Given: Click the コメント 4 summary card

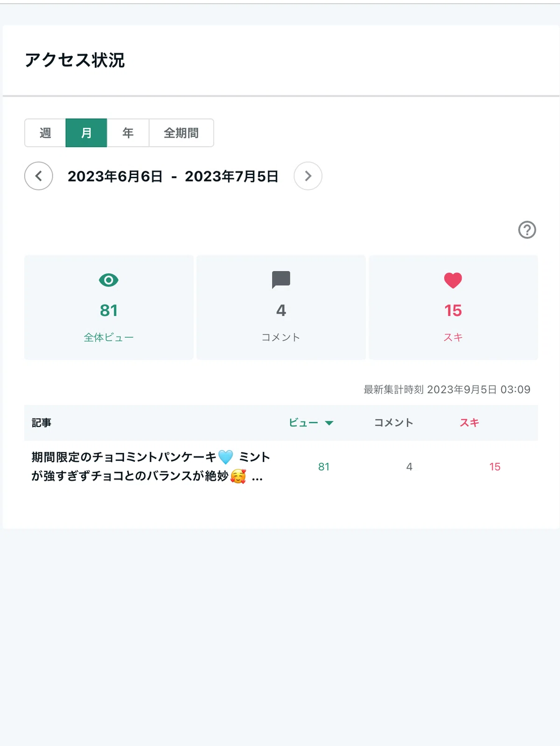Looking at the screenshot, I should click(x=281, y=307).
